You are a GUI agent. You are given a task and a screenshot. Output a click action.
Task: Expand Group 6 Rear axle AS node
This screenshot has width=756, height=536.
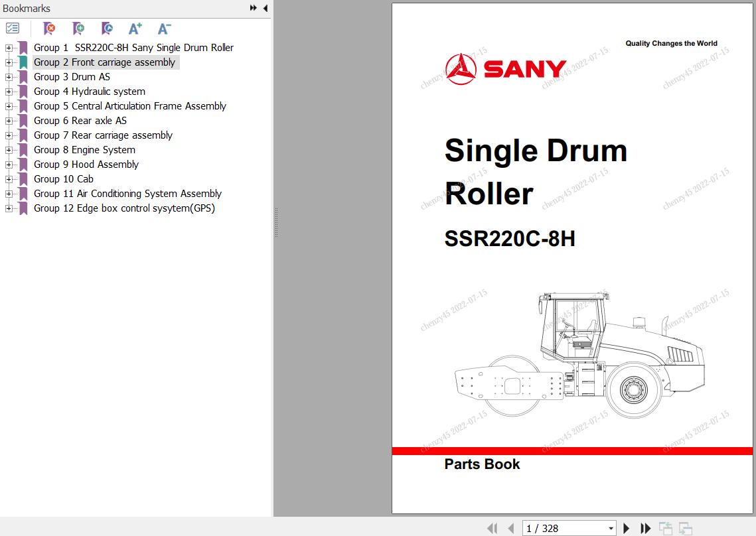coord(9,121)
